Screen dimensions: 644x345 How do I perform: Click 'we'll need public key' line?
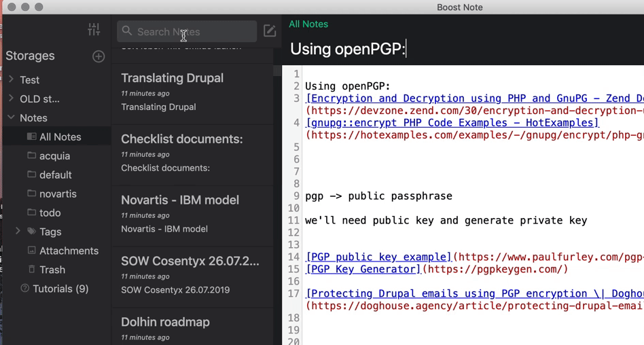click(446, 220)
